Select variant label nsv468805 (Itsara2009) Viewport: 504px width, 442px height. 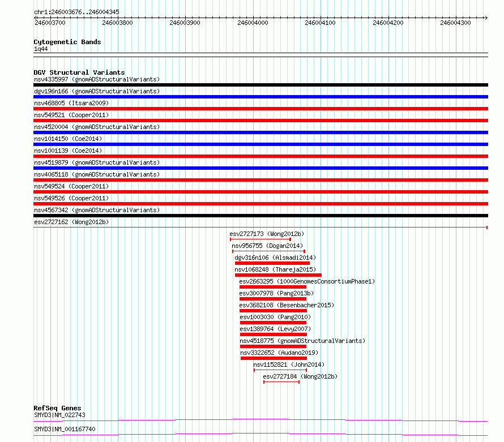71,103
